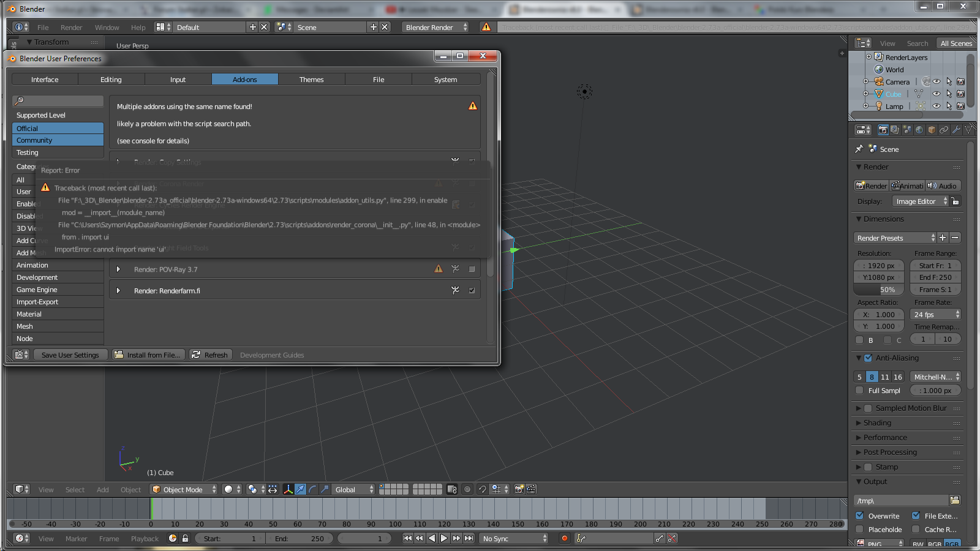
Task: Click the Animation render button
Action: tap(907, 186)
